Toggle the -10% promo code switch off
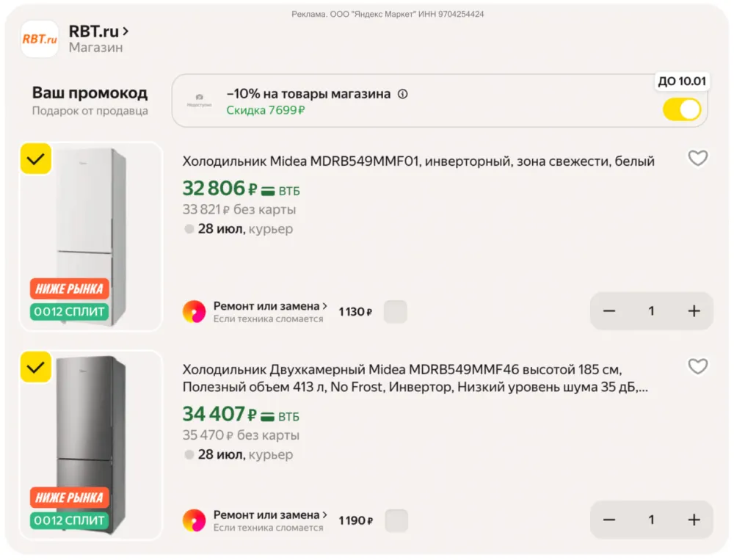Viewport: 734px width, 560px height. tap(682, 109)
